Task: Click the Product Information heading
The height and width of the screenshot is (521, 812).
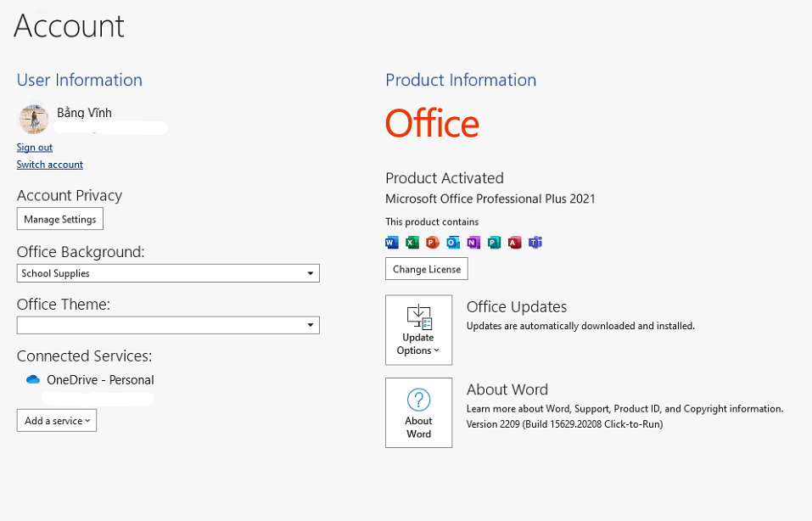Action: (x=461, y=80)
